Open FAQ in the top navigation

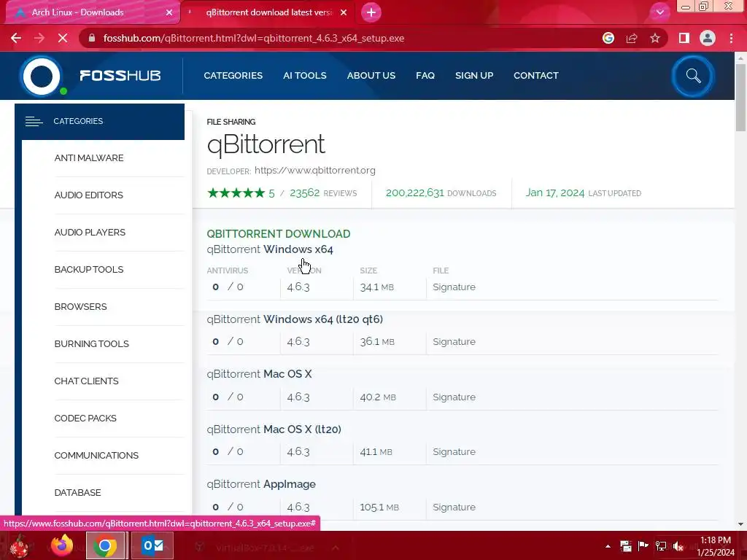425,76
